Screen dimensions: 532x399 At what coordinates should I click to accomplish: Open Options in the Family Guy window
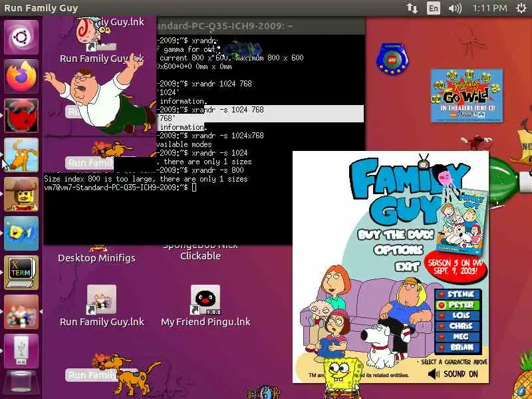pos(398,250)
